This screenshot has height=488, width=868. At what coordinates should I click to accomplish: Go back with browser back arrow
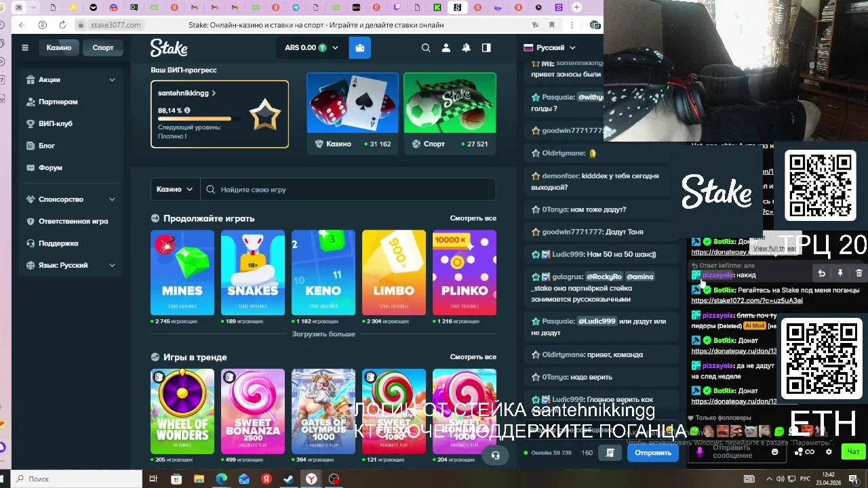[x=22, y=24]
